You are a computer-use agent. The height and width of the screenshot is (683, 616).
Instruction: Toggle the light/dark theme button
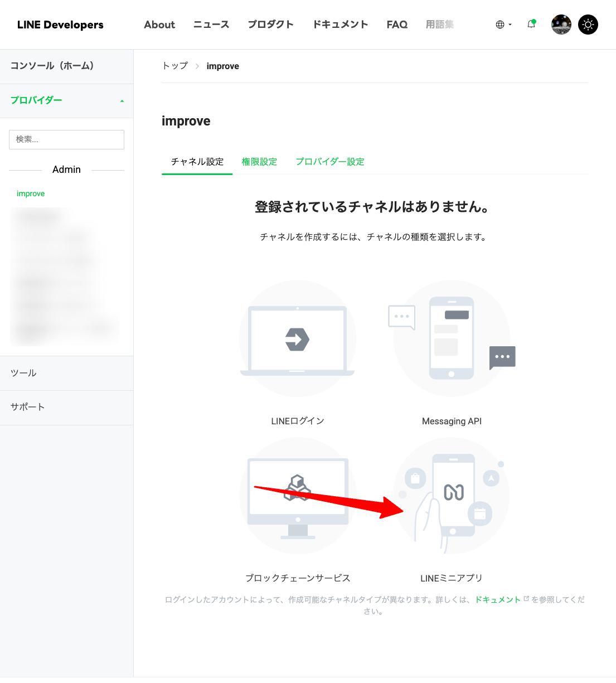click(x=588, y=25)
